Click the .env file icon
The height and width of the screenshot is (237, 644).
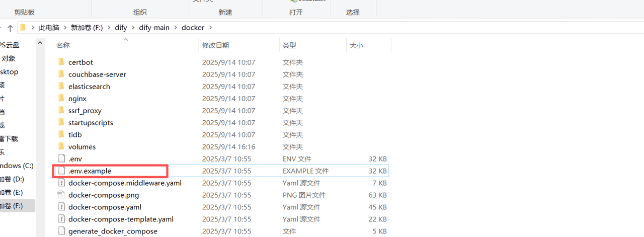point(61,159)
